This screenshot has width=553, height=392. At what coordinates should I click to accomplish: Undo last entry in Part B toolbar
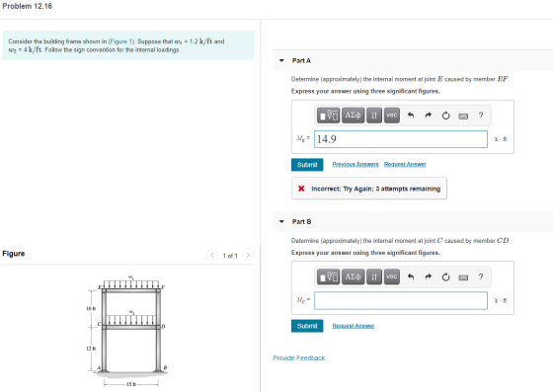tap(411, 276)
